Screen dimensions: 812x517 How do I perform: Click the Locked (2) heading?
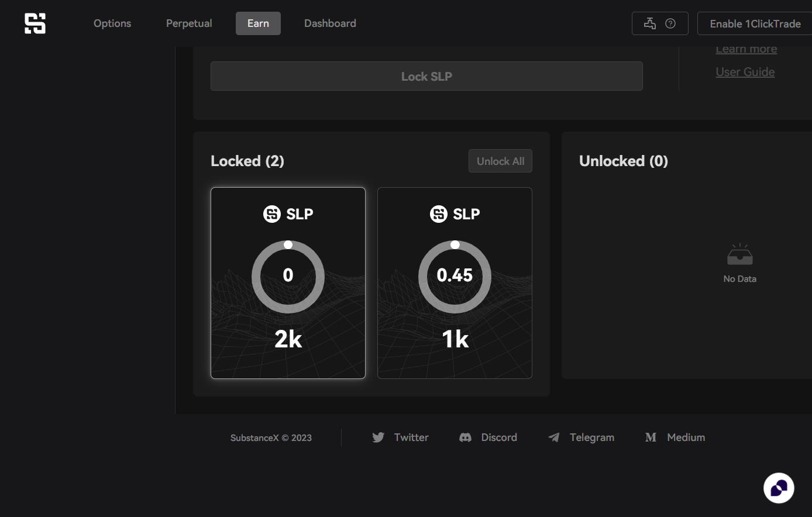[x=247, y=161]
